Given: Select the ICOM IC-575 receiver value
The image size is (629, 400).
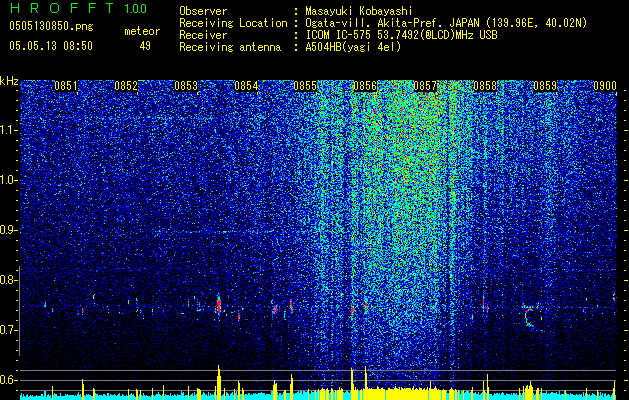Looking at the screenshot, I should (x=402, y=35).
